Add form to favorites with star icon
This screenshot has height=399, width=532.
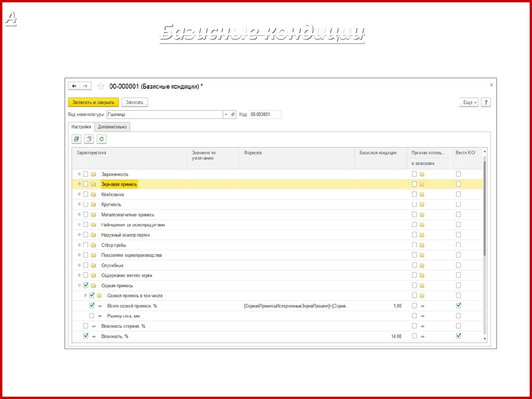click(x=101, y=86)
